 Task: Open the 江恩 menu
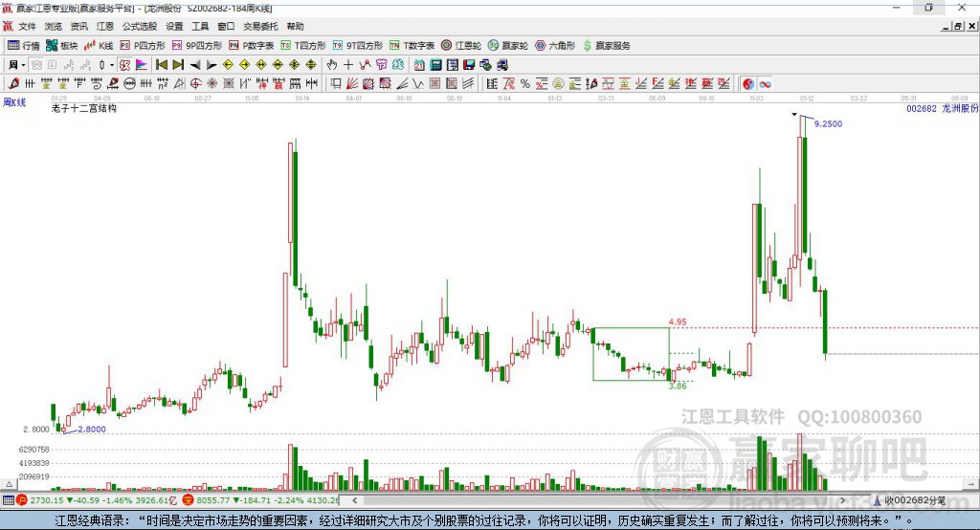[105, 26]
